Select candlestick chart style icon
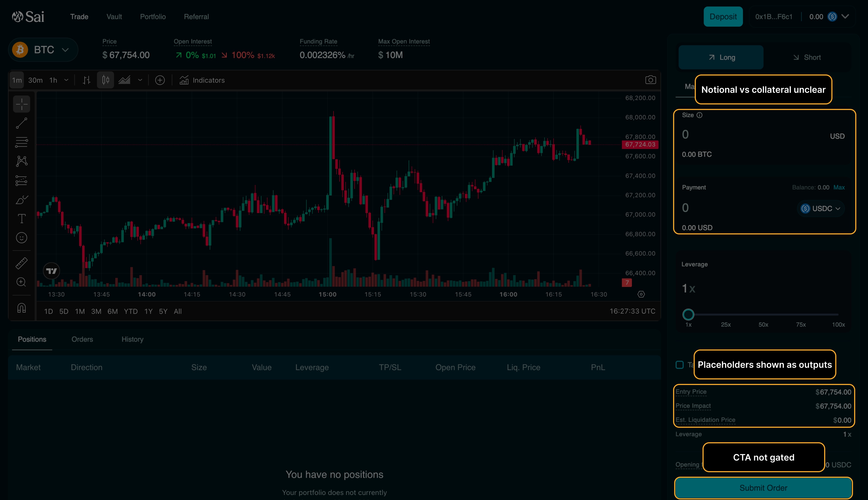This screenshot has height=500, width=868. tap(105, 80)
